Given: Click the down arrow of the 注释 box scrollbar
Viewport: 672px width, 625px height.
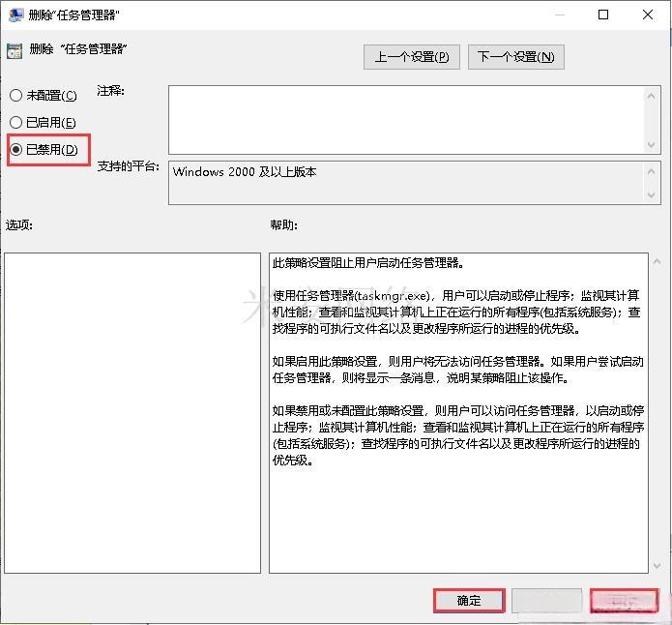Looking at the screenshot, I should pos(651,144).
